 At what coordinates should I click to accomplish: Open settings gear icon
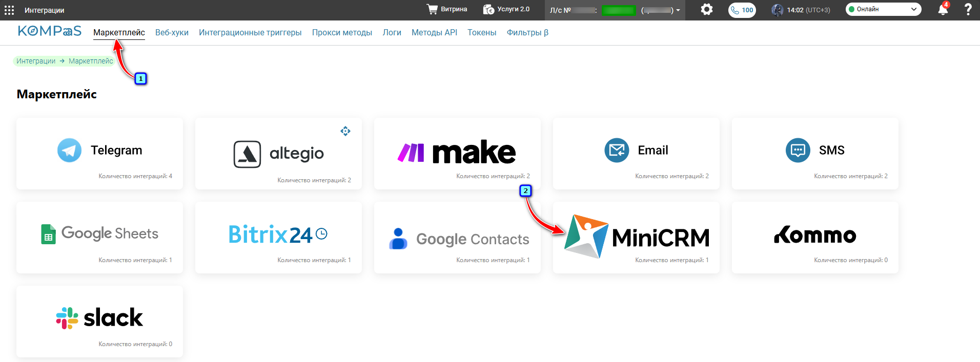tap(707, 9)
